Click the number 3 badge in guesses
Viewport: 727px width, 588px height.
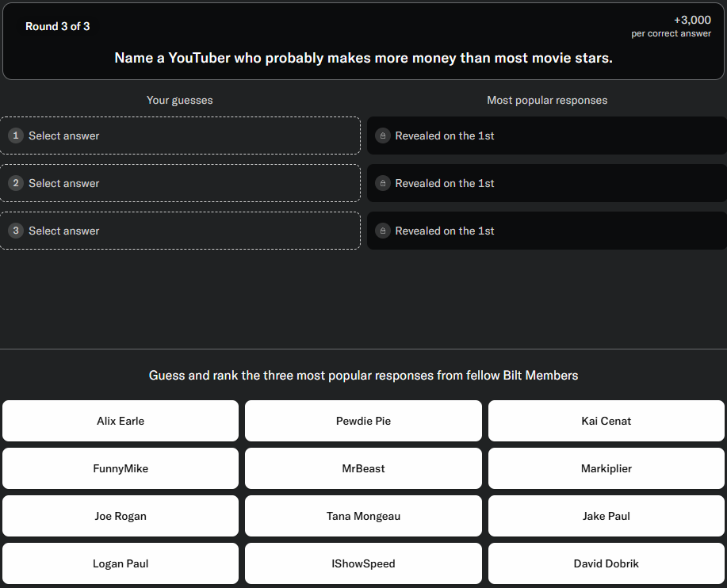[x=16, y=231]
